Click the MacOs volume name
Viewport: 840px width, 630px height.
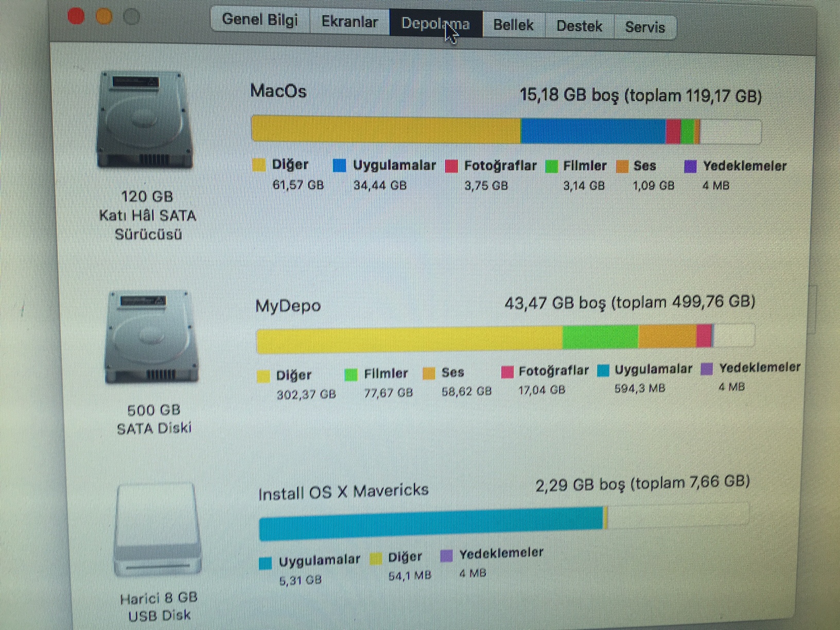[x=278, y=91]
